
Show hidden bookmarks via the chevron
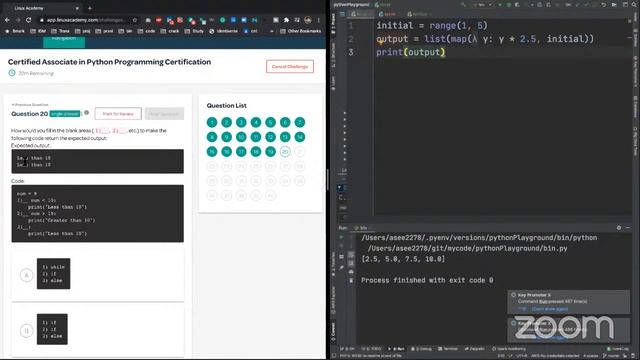[x=272, y=31]
